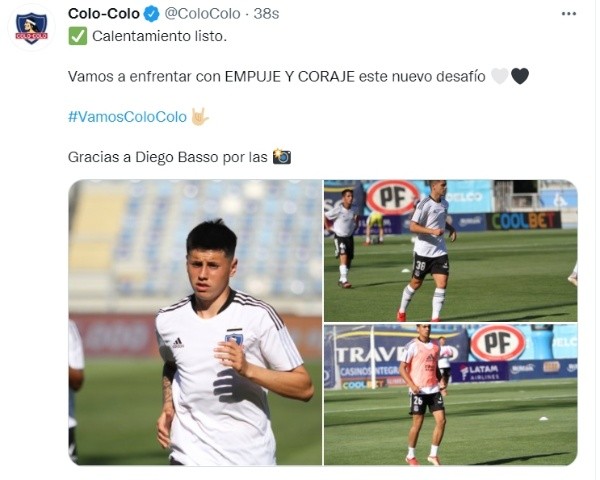The image size is (600, 480).
Task: Click the Colo-Colo display name
Action: pos(104,14)
